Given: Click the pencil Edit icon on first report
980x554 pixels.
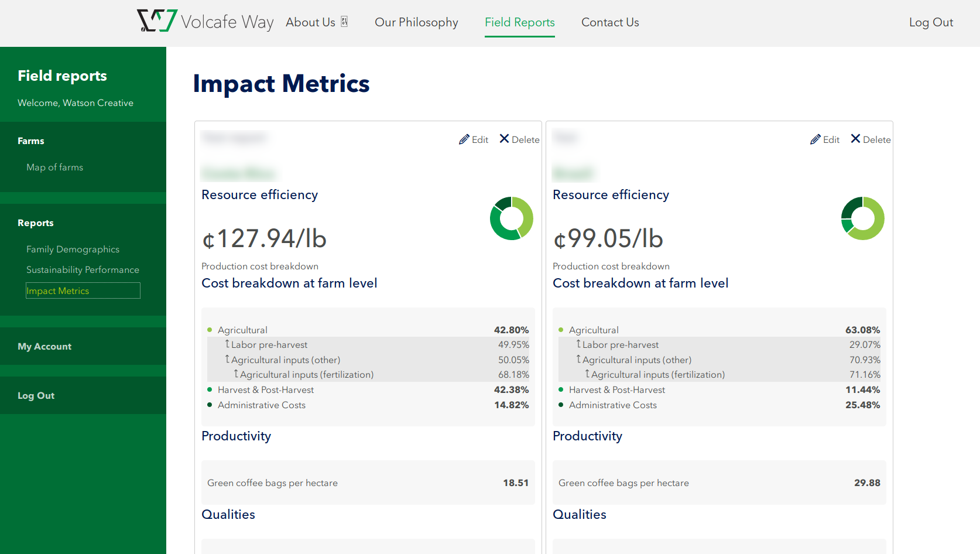Looking at the screenshot, I should (464, 139).
